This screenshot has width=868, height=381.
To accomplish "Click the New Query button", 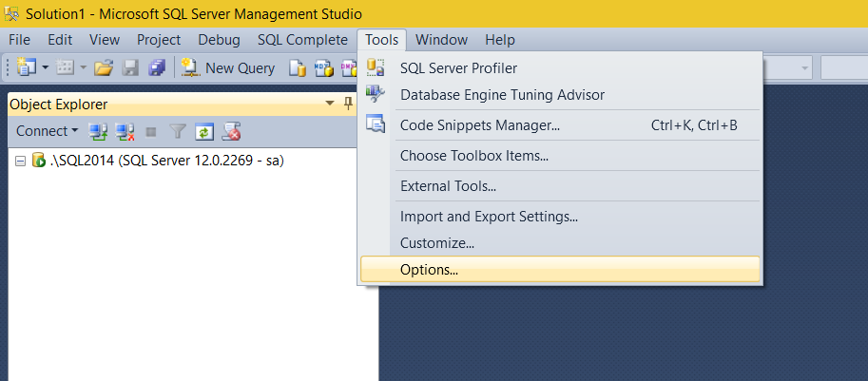I will point(228,68).
